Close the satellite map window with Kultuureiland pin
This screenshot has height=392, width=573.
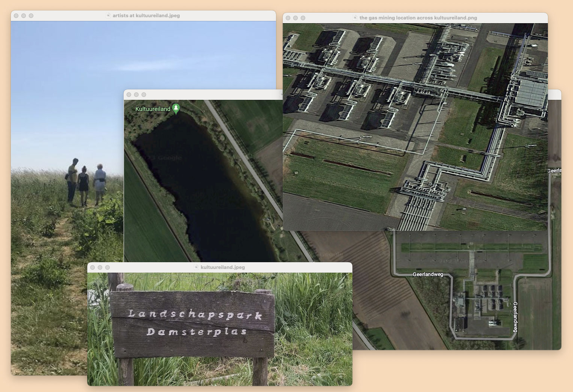129,95
